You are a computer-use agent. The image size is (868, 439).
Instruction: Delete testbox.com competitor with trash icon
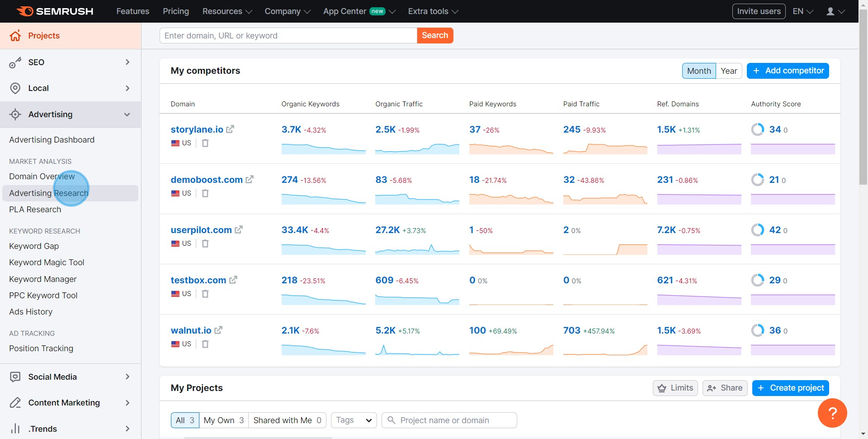pos(205,294)
